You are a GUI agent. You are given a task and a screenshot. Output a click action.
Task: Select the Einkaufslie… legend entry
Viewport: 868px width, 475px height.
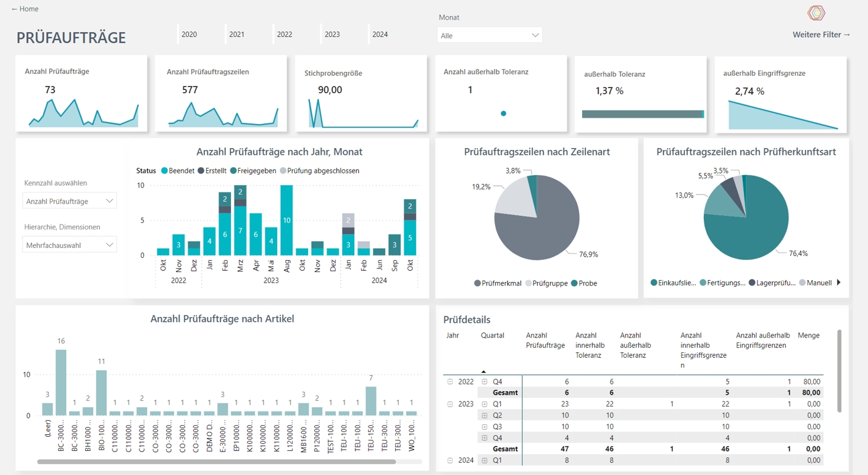tap(674, 283)
